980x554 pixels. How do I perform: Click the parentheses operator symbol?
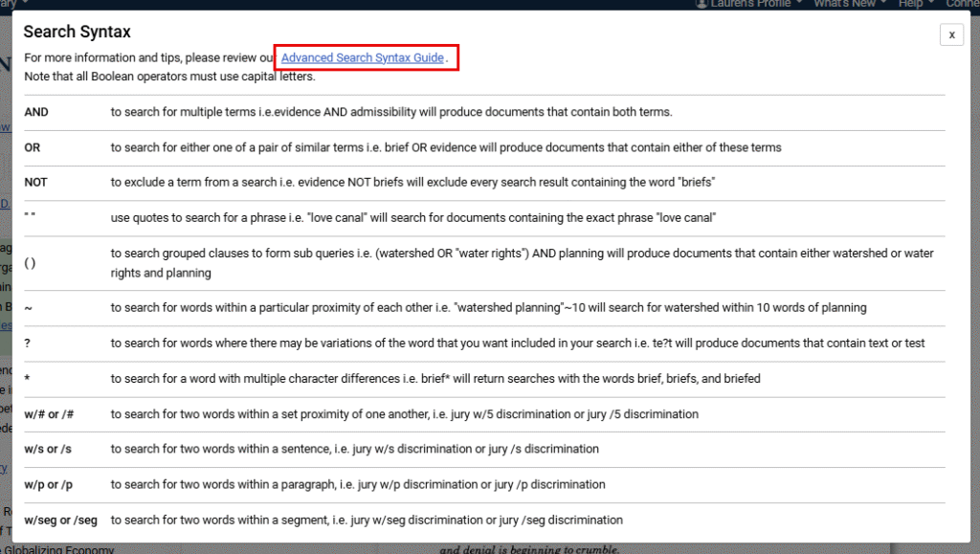tap(30, 263)
